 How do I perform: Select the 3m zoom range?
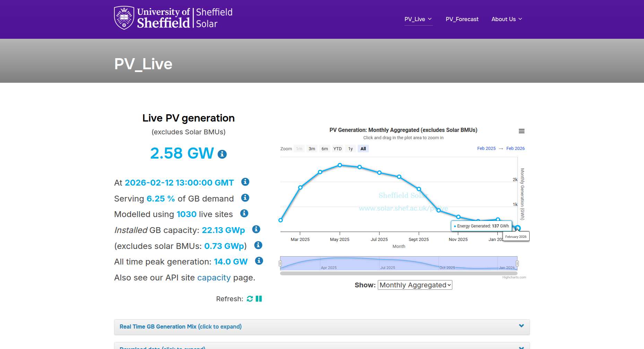[x=312, y=149]
